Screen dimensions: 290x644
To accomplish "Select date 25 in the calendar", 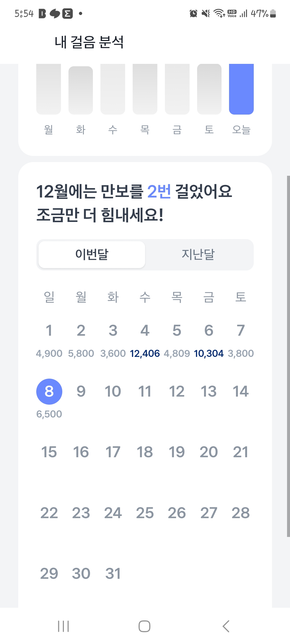I will (145, 513).
